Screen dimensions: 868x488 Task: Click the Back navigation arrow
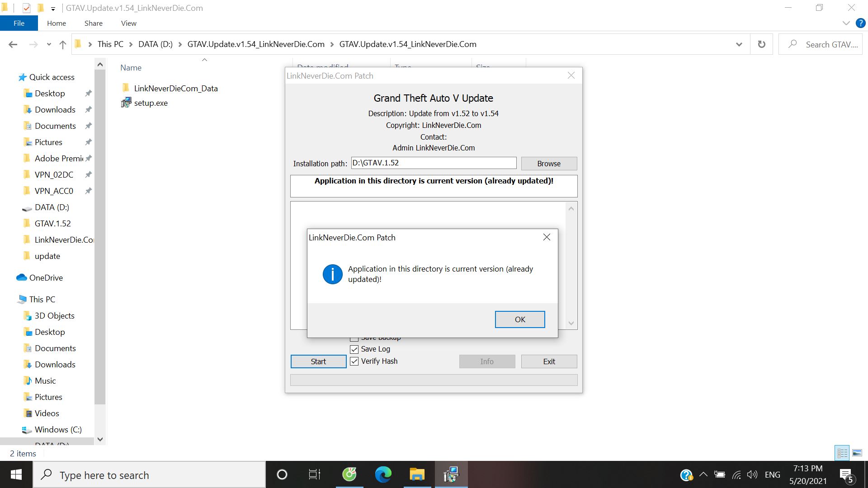[13, 44]
